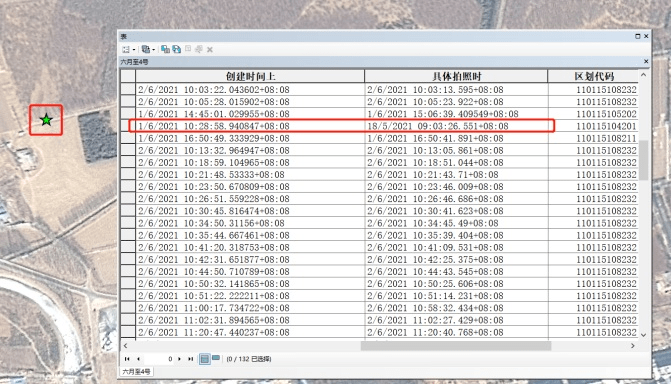This screenshot has width=671, height=384.
Task: Click the 区划代码 column header
Action: (594, 76)
